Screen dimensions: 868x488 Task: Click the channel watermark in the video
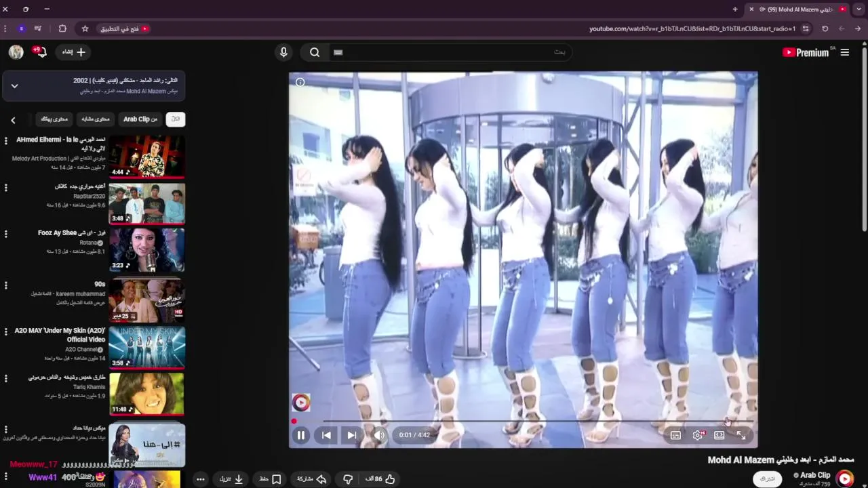(301, 403)
